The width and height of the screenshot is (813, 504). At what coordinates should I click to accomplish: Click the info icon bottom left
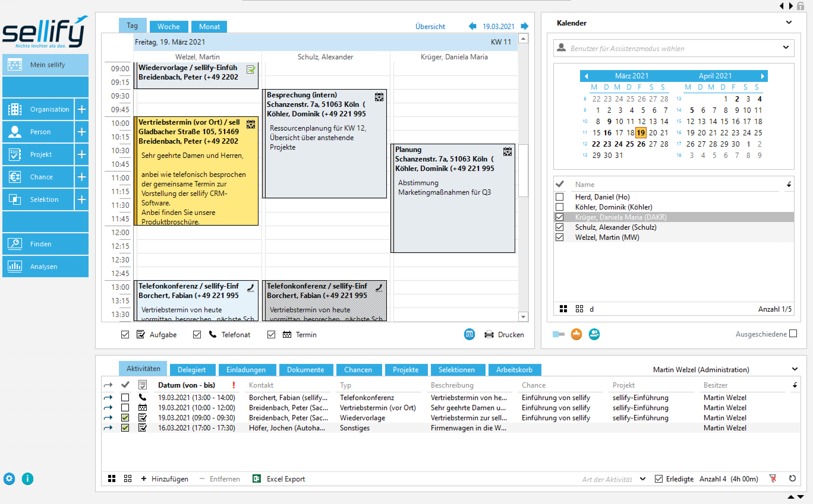28,479
